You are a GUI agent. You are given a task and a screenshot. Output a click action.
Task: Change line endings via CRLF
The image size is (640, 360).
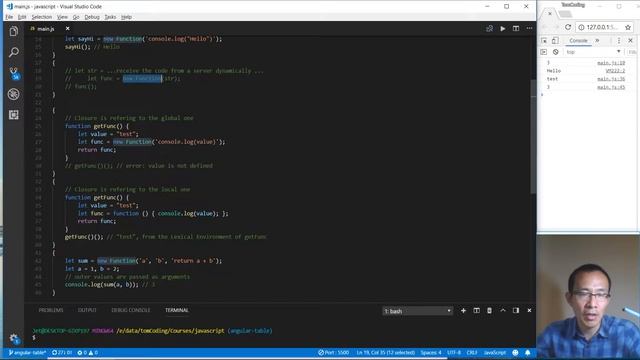point(472,353)
